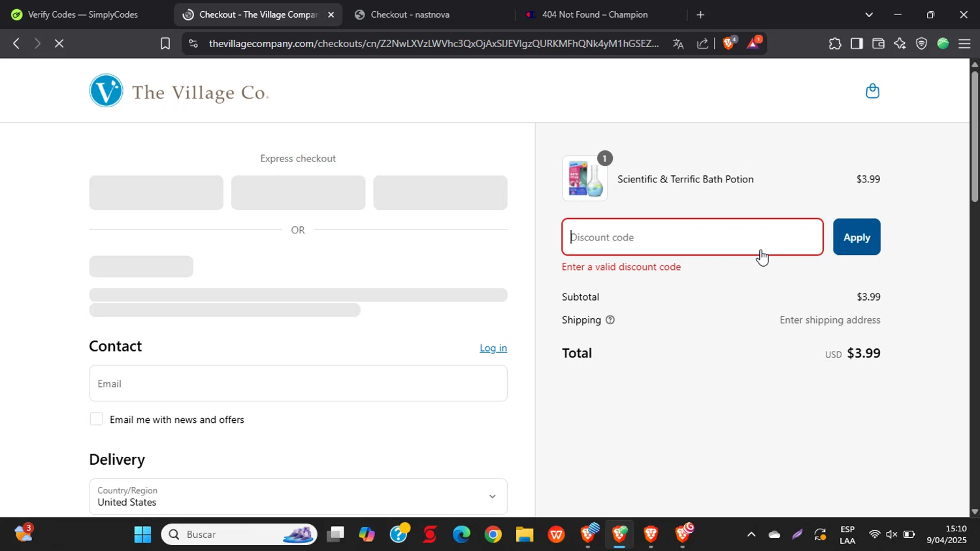This screenshot has height=551, width=980.
Task: Bookmark this page with the bookmark icon
Action: click(165, 44)
